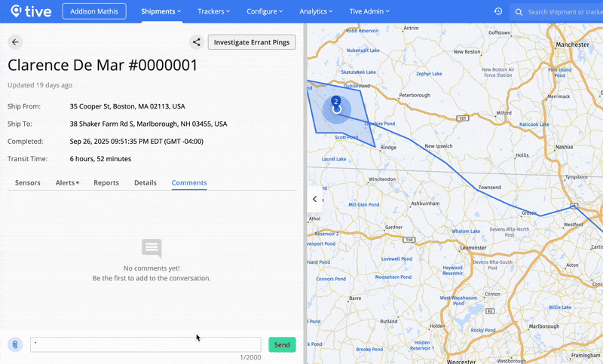Focus the comment text input field

(145, 344)
